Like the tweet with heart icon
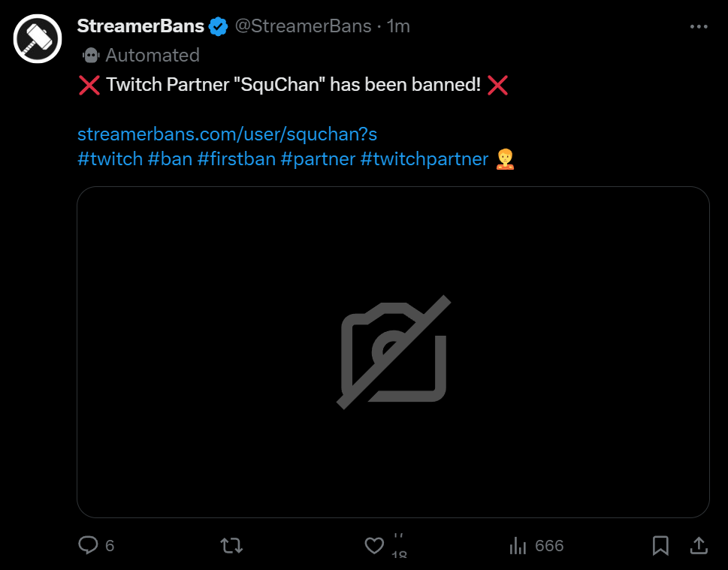This screenshot has height=570, width=728. coord(374,545)
